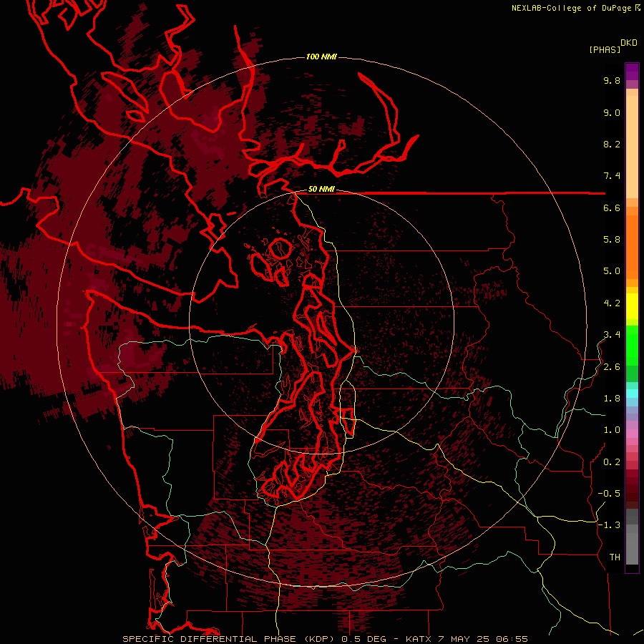The width and height of the screenshot is (644, 644).
Task: Click the bright green segment of the color bar
Action: pyautogui.click(x=632, y=344)
